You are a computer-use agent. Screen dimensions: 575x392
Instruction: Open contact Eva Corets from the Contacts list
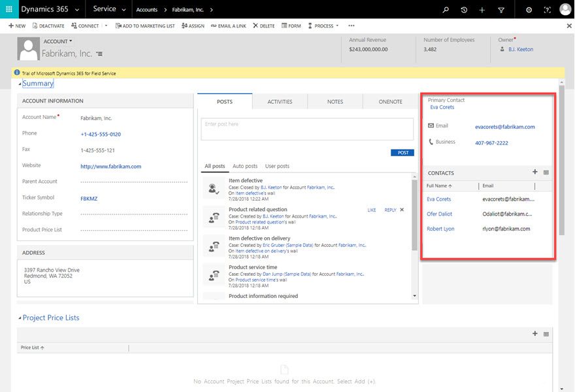(x=438, y=199)
